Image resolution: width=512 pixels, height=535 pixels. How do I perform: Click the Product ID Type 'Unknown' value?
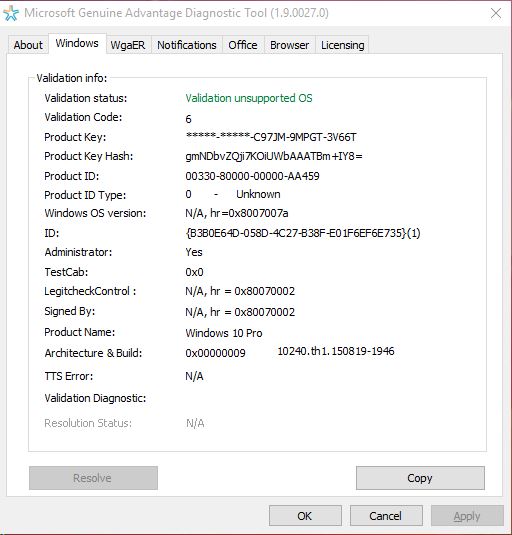pyautogui.click(x=258, y=194)
